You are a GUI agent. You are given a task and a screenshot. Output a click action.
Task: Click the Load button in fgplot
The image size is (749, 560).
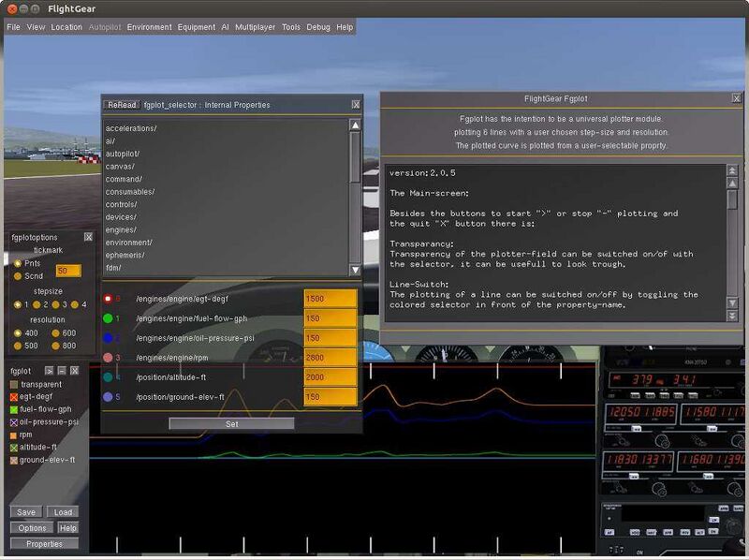click(x=63, y=512)
